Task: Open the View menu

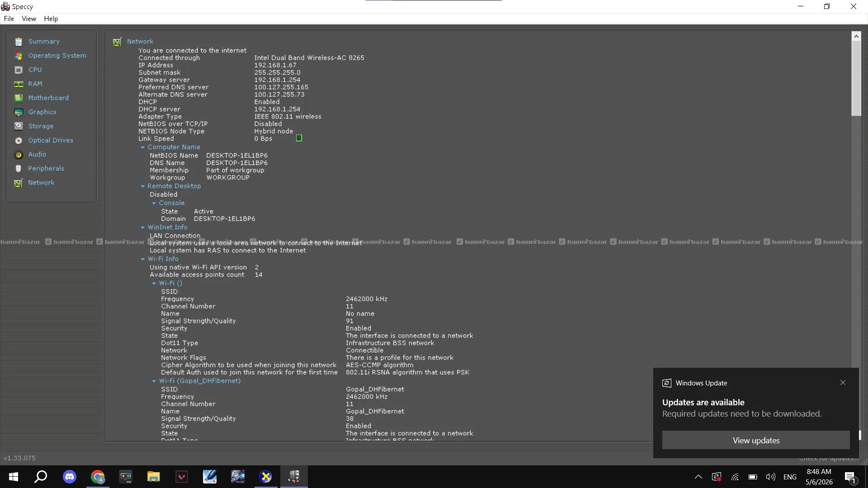Action: click(29, 19)
